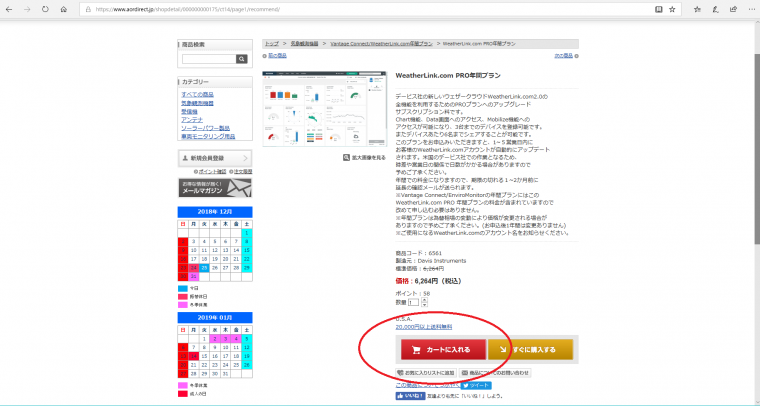Click お気に入りリストに追加 button
760x406 pixels.
coord(426,373)
